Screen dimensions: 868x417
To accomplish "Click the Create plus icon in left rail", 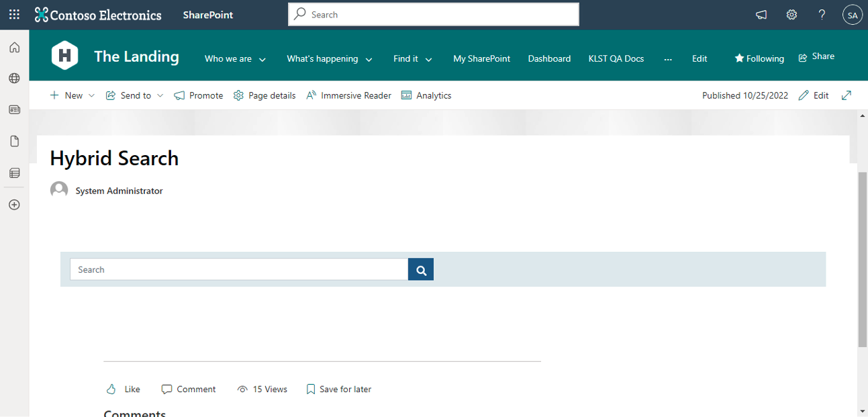I will pos(14,205).
